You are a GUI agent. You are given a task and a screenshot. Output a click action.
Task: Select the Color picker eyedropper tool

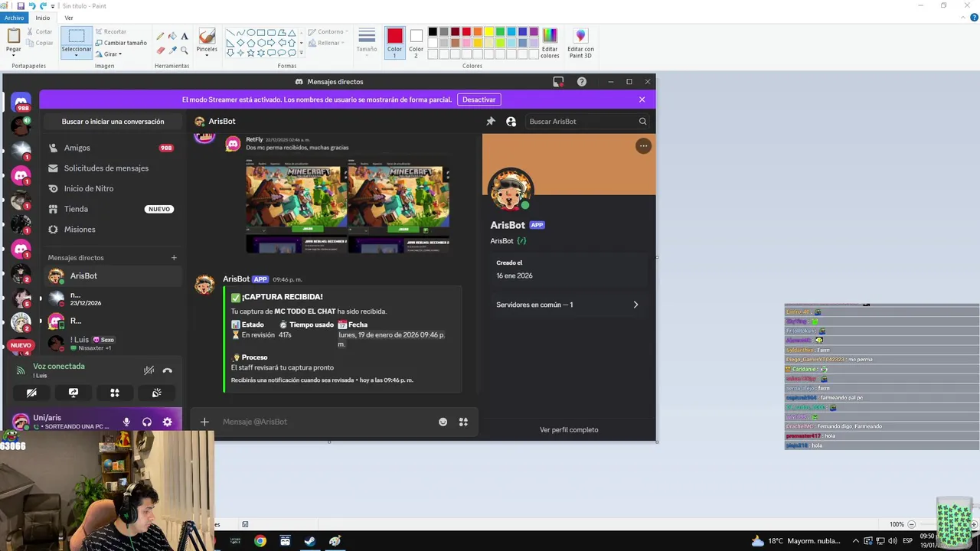(x=172, y=50)
